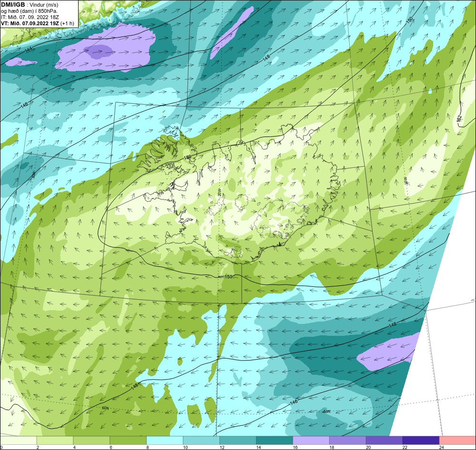The height and width of the screenshot is (450, 476).
Task: Select the pale cyan 8–10 m/s legend swatch
Action: click(x=165, y=440)
